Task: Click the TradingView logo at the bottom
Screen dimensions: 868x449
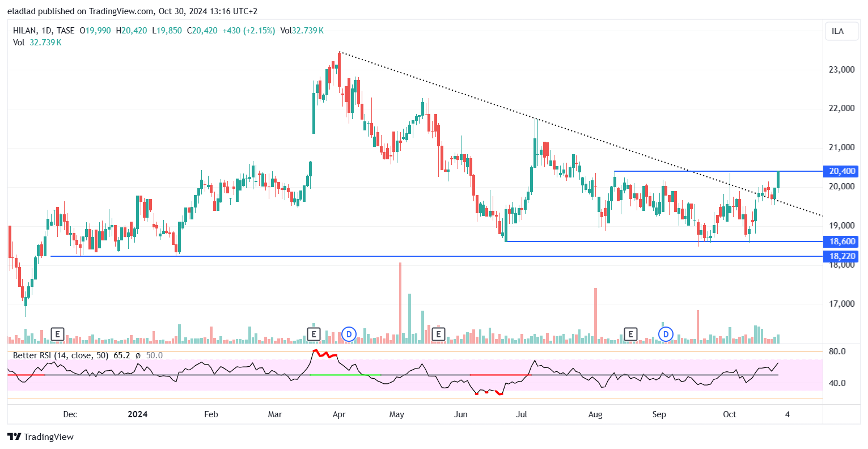Action: coord(41,437)
